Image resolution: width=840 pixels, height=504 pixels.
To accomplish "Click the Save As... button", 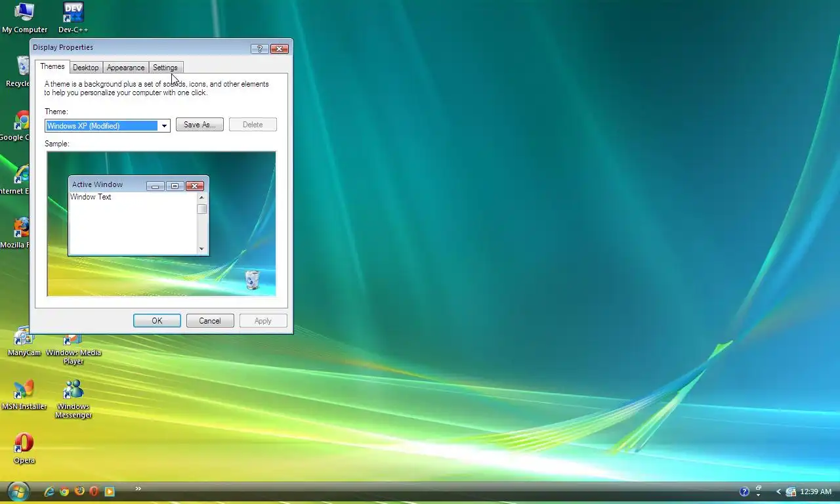I will click(199, 125).
